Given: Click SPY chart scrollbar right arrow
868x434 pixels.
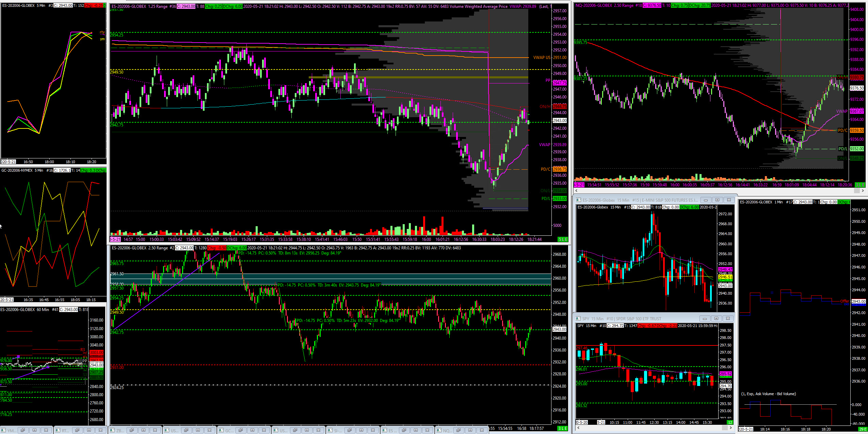Looking at the screenshot, I should point(730,428).
